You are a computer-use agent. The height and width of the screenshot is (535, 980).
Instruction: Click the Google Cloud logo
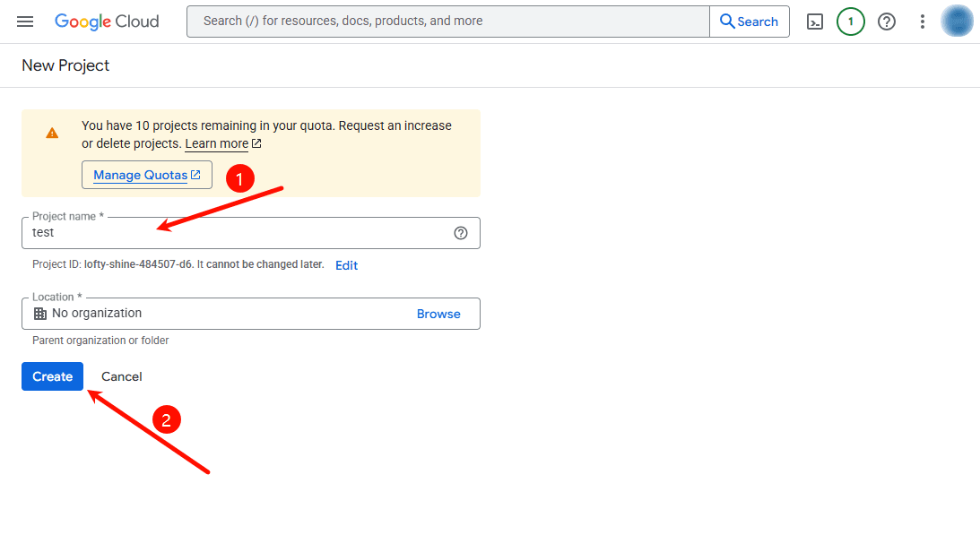click(107, 21)
